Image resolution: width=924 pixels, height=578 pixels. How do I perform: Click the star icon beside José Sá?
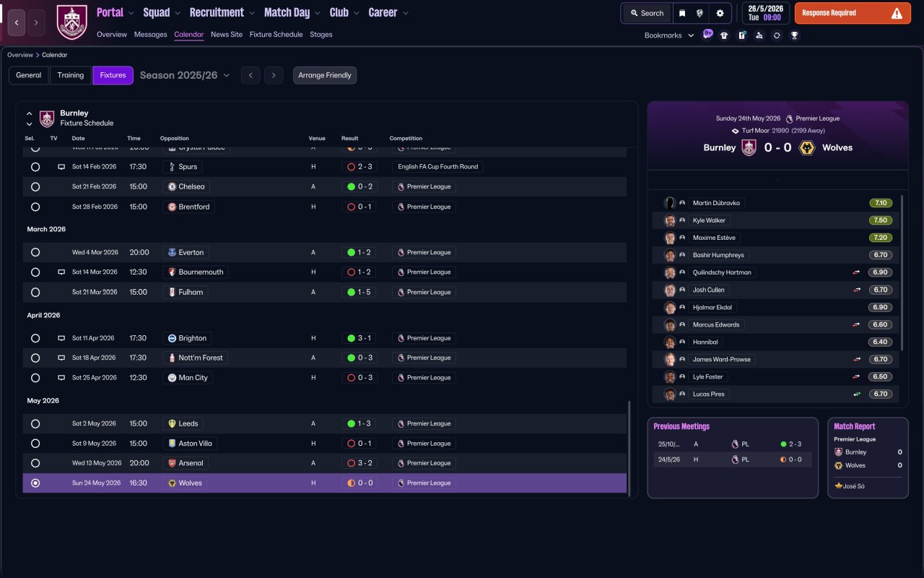click(838, 486)
